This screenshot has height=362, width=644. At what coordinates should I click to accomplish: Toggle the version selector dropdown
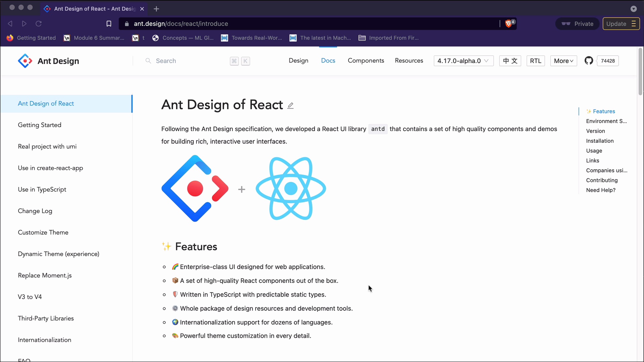[463, 61]
